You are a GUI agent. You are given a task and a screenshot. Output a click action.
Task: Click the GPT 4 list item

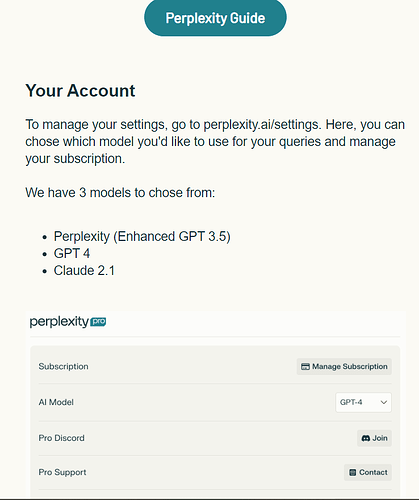tap(72, 253)
